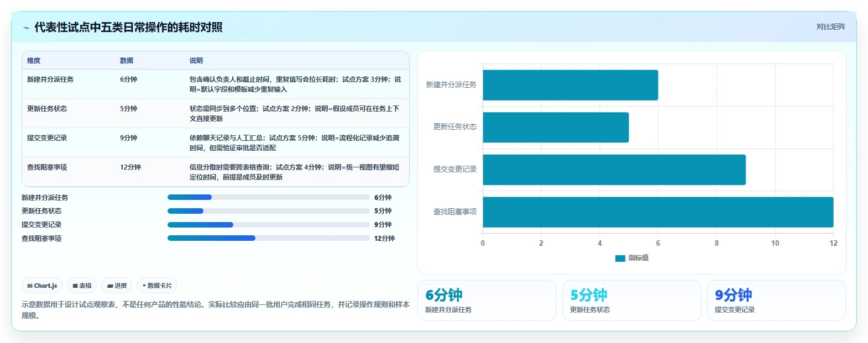
Task: Click the 12分钟 table cell
Action: [x=130, y=167]
